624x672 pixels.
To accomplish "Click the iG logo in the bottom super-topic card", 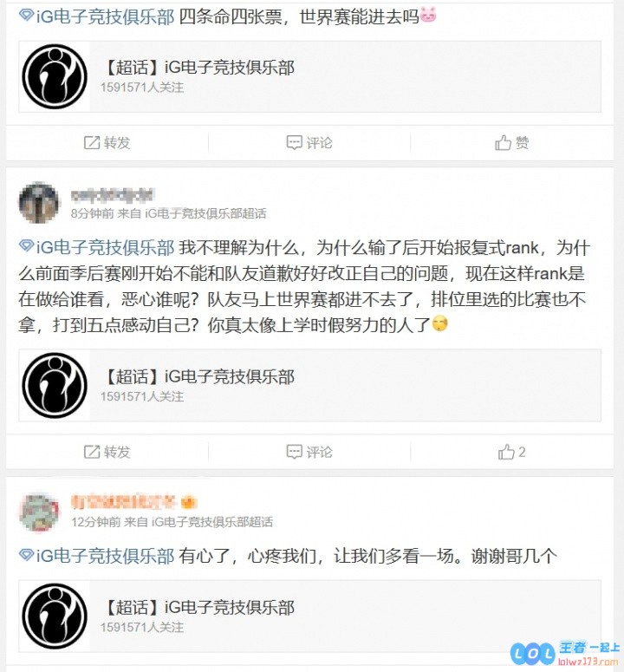I will click(x=55, y=617).
